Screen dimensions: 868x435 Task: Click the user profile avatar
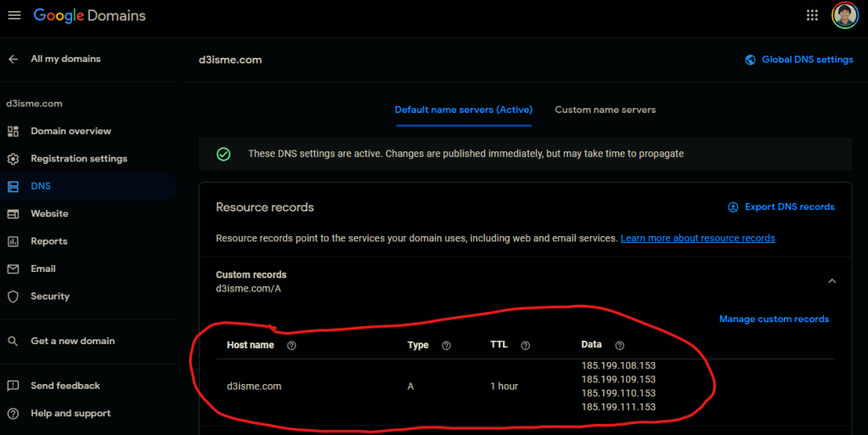tap(844, 15)
